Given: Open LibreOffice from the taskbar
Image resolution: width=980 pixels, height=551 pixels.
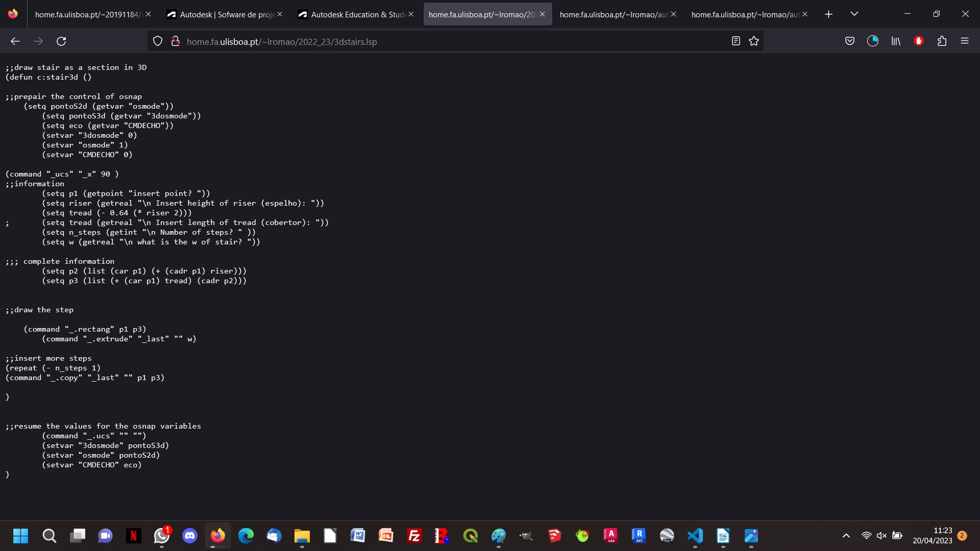Looking at the screenshot, I should (x=330, y=536).
